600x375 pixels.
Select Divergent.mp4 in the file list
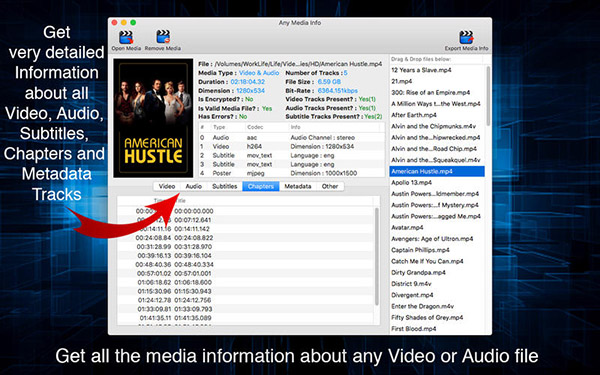click(437, 295)
